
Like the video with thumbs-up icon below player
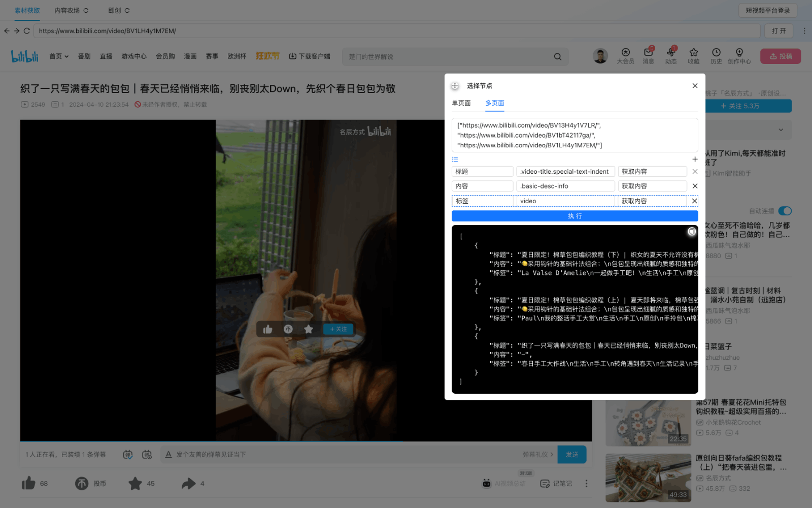29,483
